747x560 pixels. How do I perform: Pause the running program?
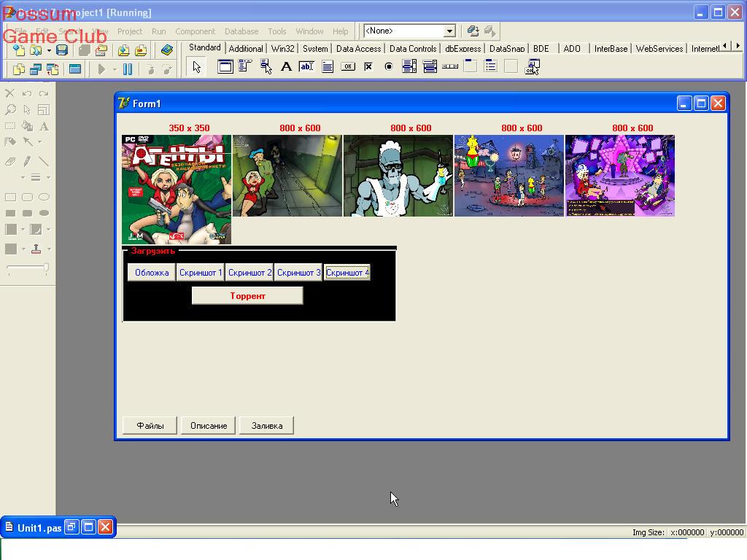click(x=128, y=69)
